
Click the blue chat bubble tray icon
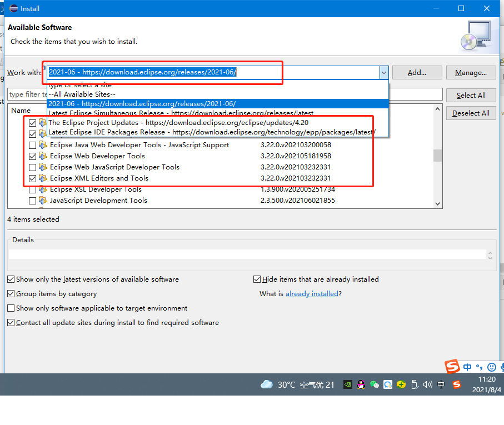tap(388, 384)
